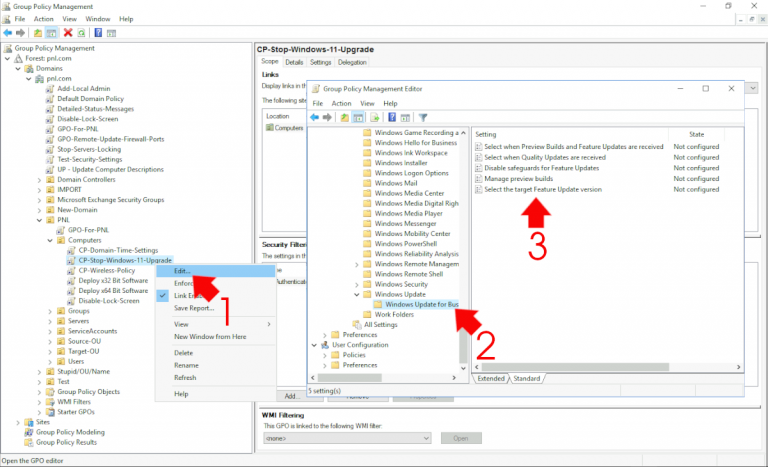Image resolution: width=768 pixels, height=467 pixels.
Task: Select Starter GPOs node
Action: pyautogui.click(x=75, y=412)
